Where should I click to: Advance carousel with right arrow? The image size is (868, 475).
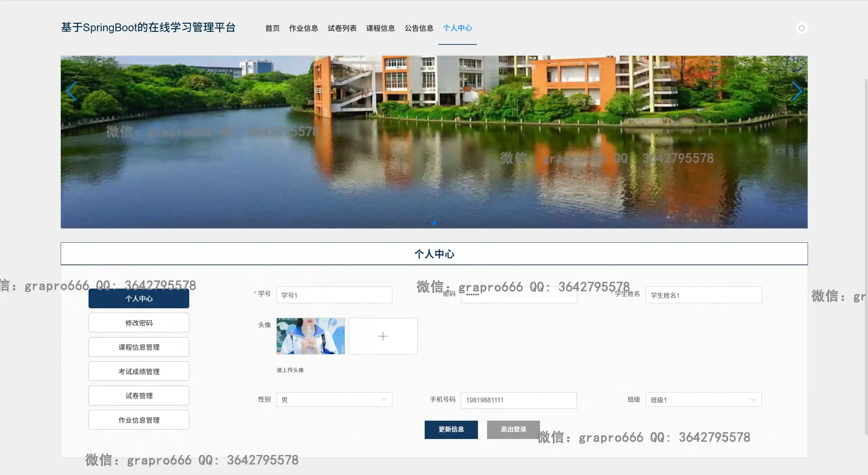796,91
